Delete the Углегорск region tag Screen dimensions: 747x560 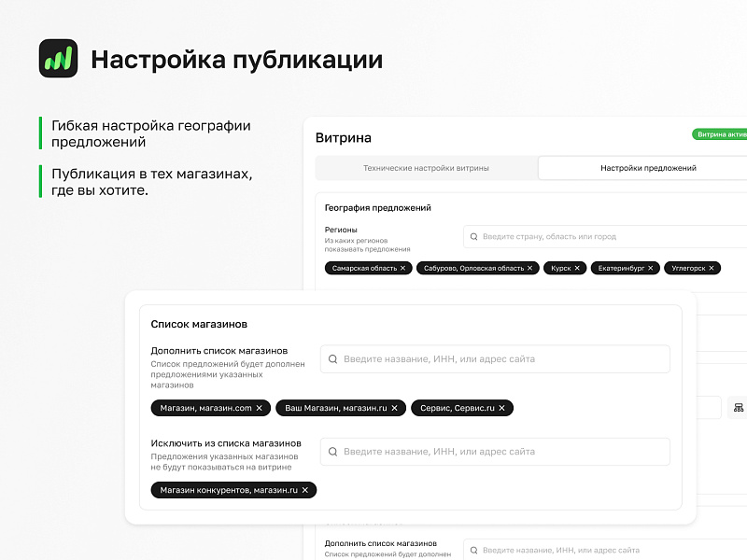(712, 268)
